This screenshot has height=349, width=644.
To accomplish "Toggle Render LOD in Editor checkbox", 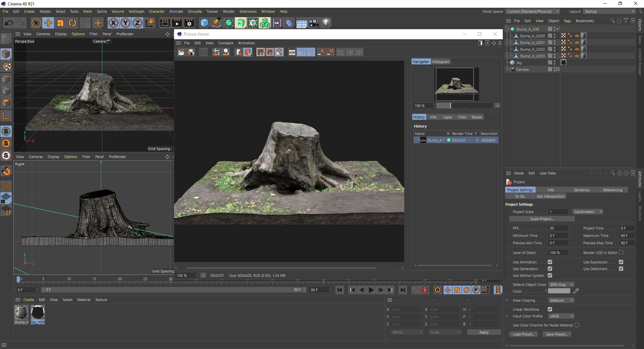I will point(621,252).
